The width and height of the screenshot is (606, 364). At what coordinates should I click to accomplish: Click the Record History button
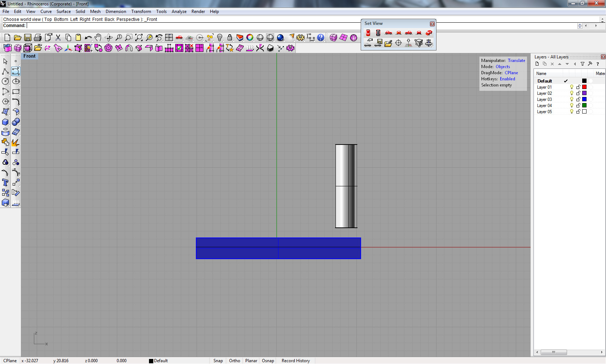pyautogui.click(x=295, y=361)
